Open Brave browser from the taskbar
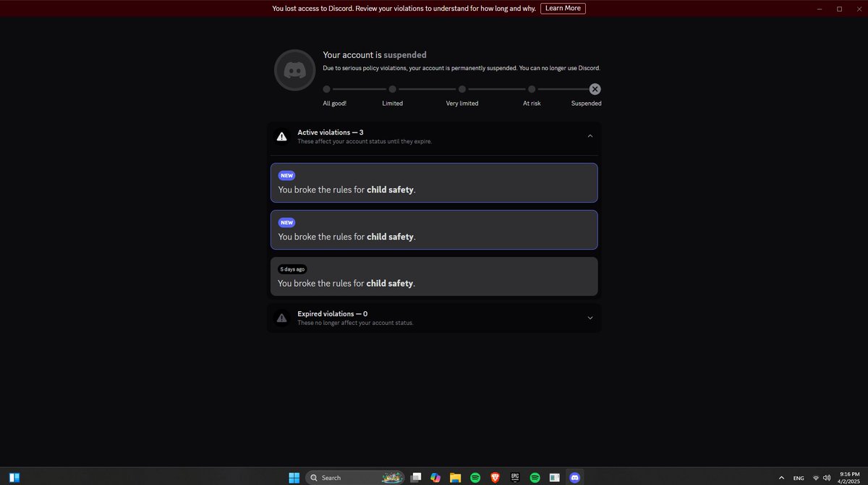The height and width of the screenshot is (485, 868). 495,478
